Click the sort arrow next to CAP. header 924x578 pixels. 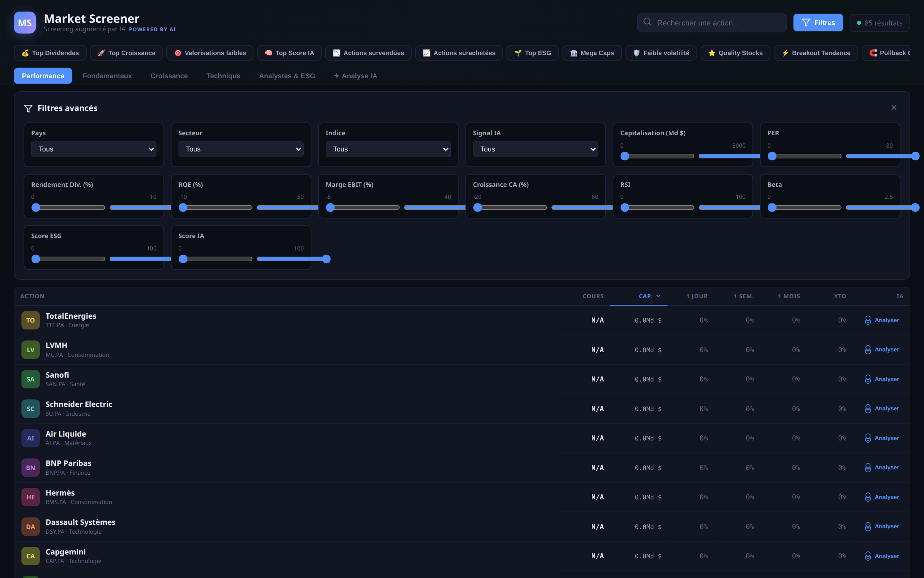pos(658,296)
